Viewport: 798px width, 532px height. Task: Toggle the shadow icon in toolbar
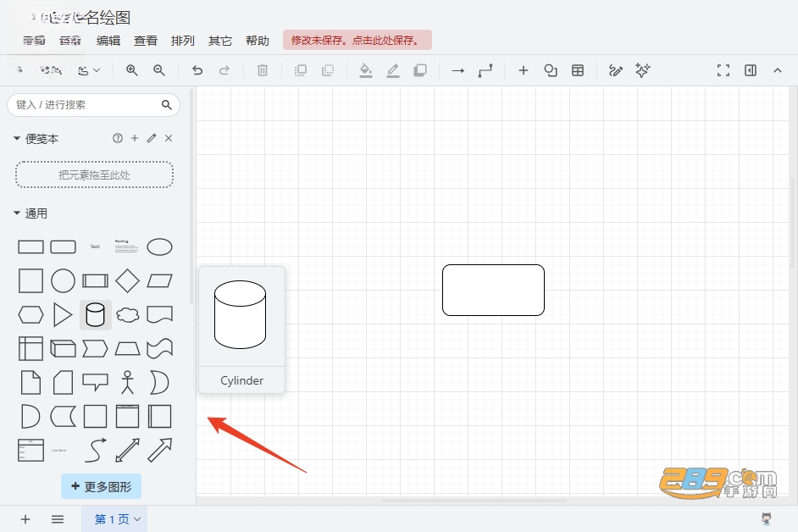[x=420, y=70]
